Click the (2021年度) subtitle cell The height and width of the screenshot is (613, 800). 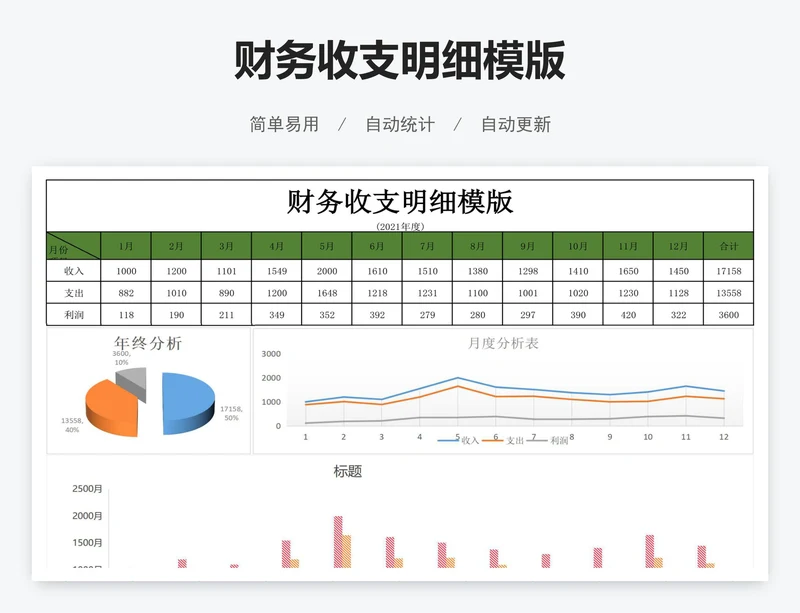tap(400, 226)
